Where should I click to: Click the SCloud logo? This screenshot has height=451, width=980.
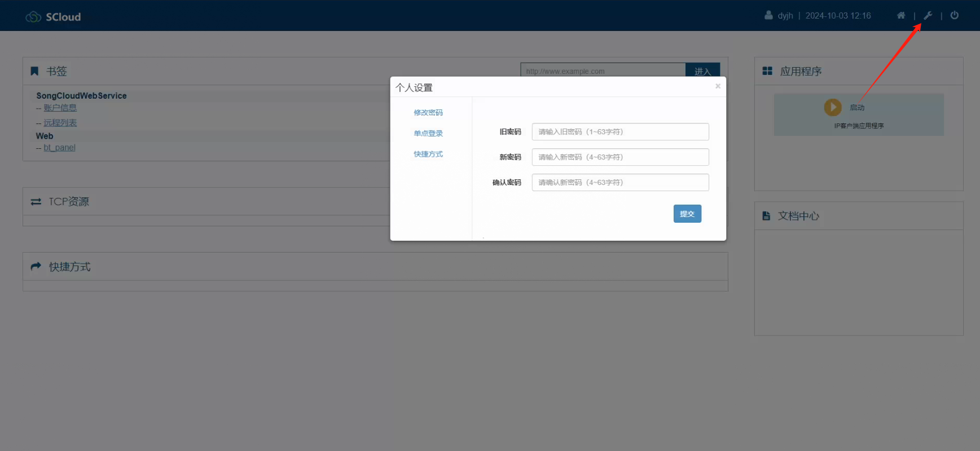53,17
